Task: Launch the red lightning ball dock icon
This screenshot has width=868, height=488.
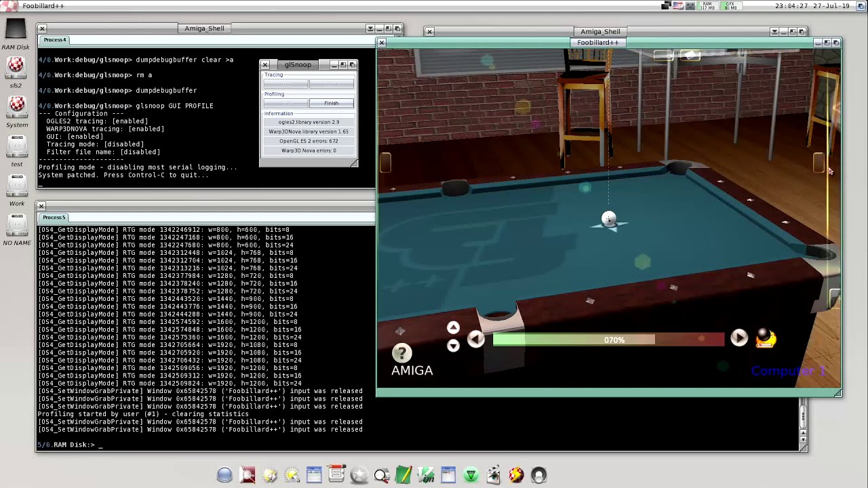Action: [x=516, y=475]
